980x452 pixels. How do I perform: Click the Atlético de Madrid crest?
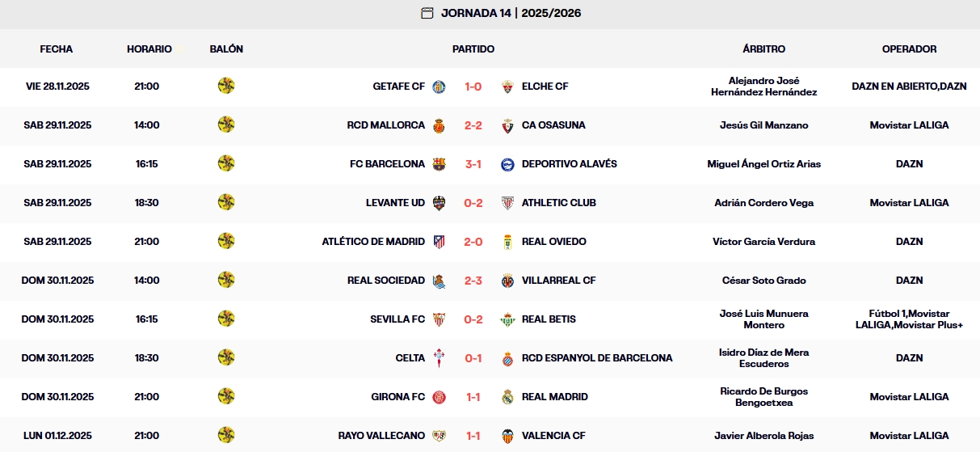439,242
